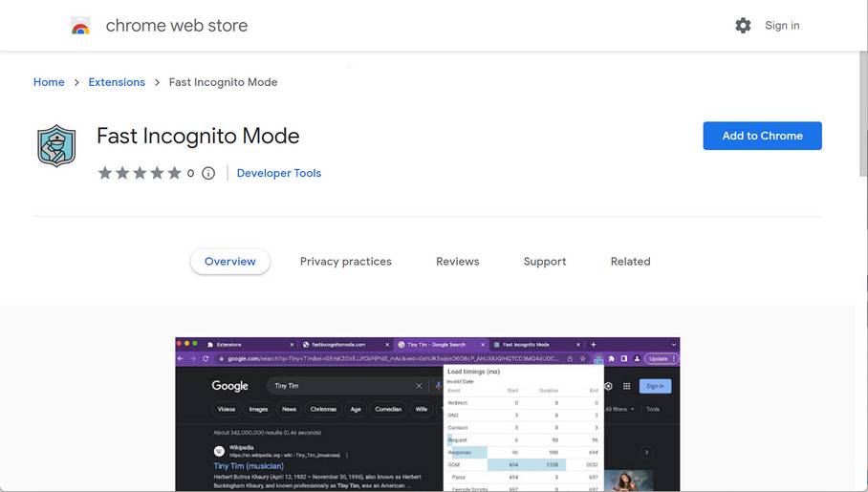
Task: Click the five-star rating display
Action: [x=140, y=173]
